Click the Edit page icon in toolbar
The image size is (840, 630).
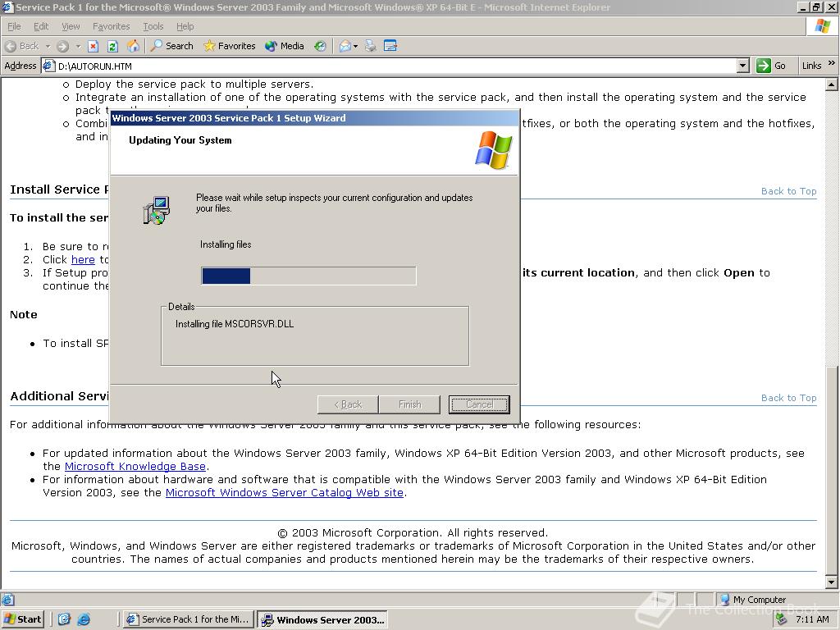pyautogui.click(x=390, y=46)
